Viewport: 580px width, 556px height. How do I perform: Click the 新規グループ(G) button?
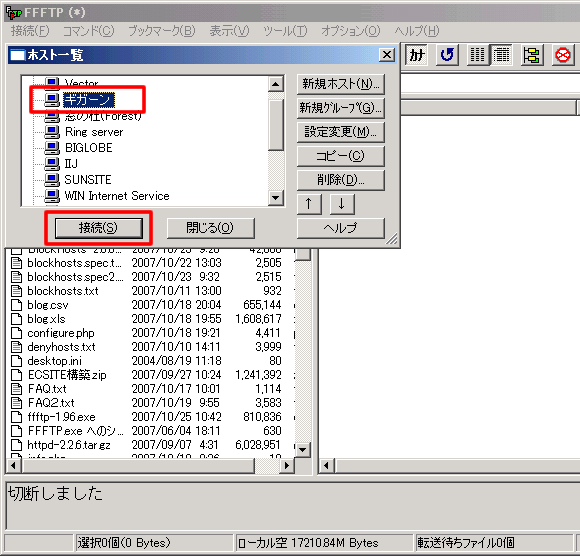tap(341, 108)
